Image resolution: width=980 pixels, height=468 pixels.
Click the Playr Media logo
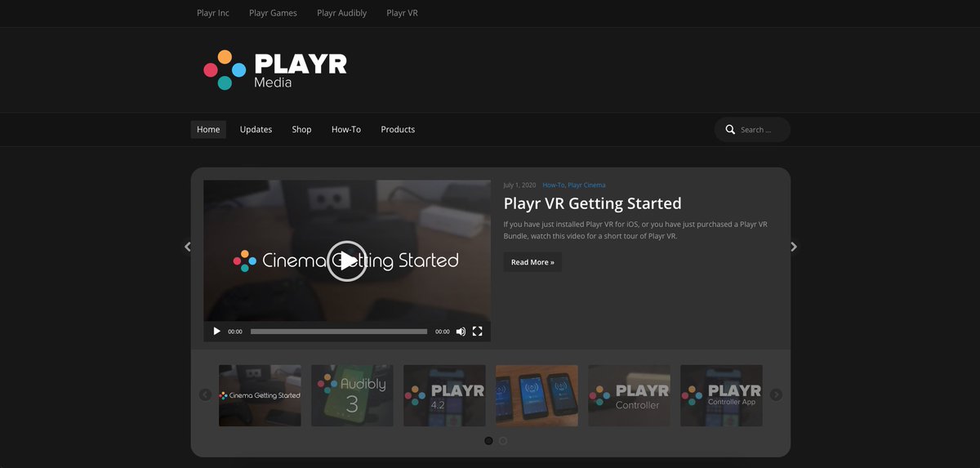(x=275, y=70)
